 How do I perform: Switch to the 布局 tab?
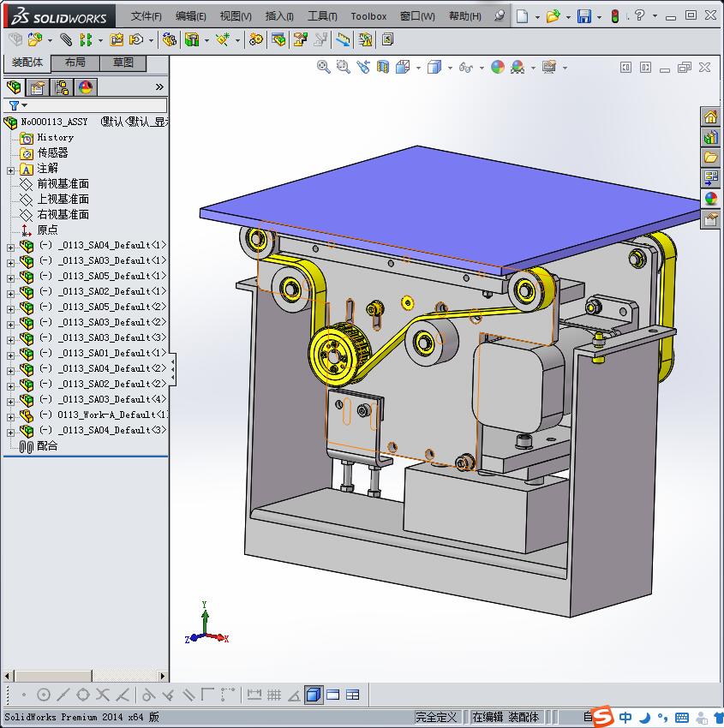[75, 63]
